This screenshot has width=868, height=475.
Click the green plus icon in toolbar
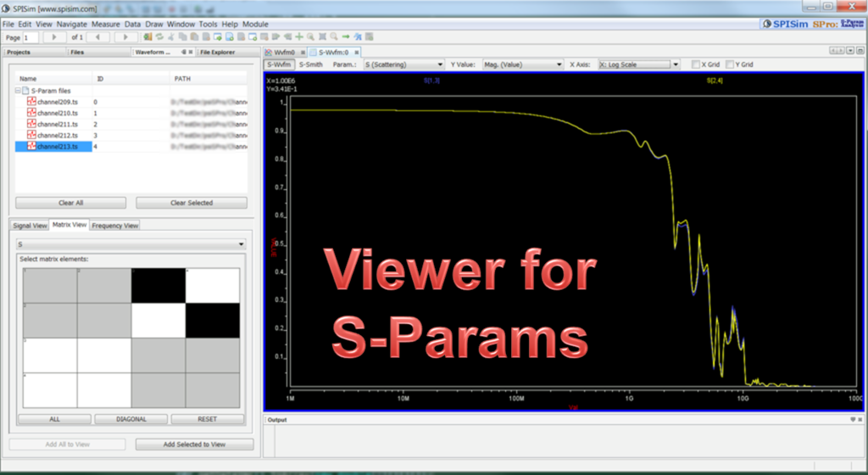(x=299, y=37)
